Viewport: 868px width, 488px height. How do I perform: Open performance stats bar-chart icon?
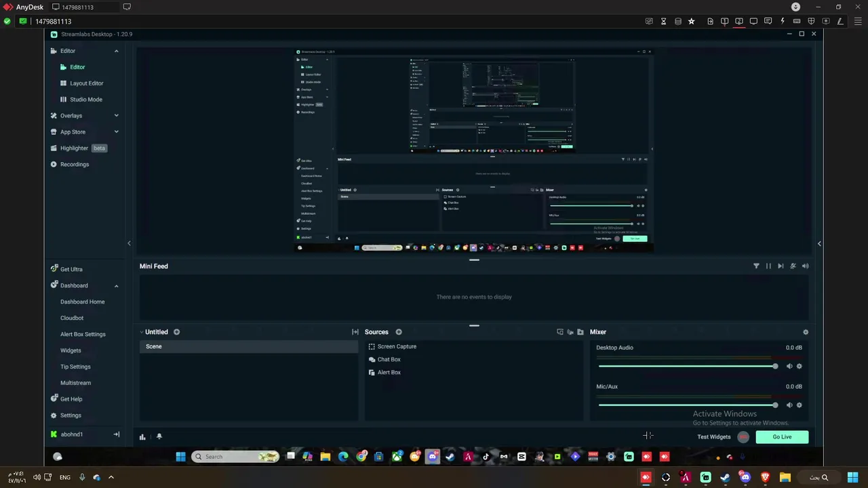pos(142,436)
